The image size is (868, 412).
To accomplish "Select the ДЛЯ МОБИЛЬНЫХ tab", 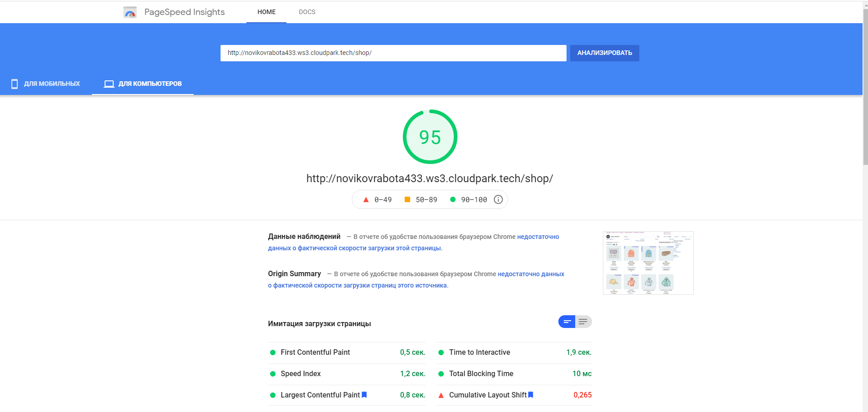I will pos(46,84).
